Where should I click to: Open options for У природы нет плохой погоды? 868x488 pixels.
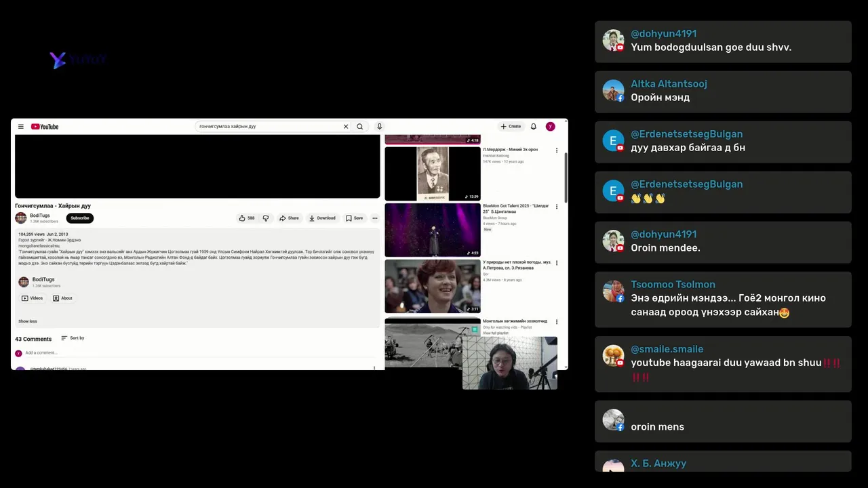(557, 263)
